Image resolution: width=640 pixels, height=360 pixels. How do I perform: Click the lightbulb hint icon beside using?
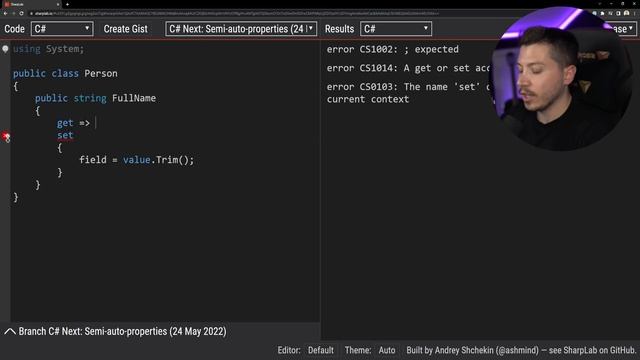[5, 49]
